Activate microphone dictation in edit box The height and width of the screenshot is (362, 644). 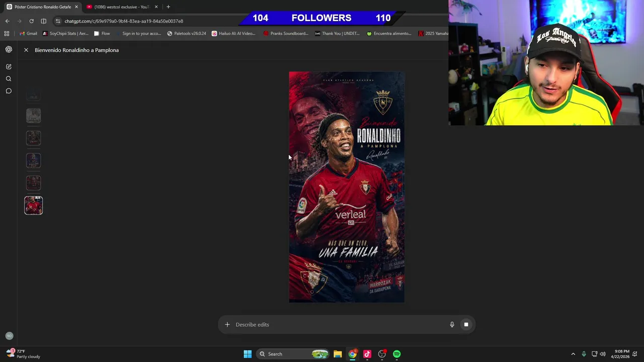[x=452, y=325]
